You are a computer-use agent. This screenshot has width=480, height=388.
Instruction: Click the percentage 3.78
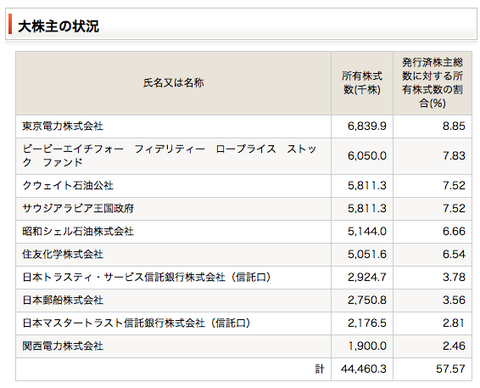454,277
